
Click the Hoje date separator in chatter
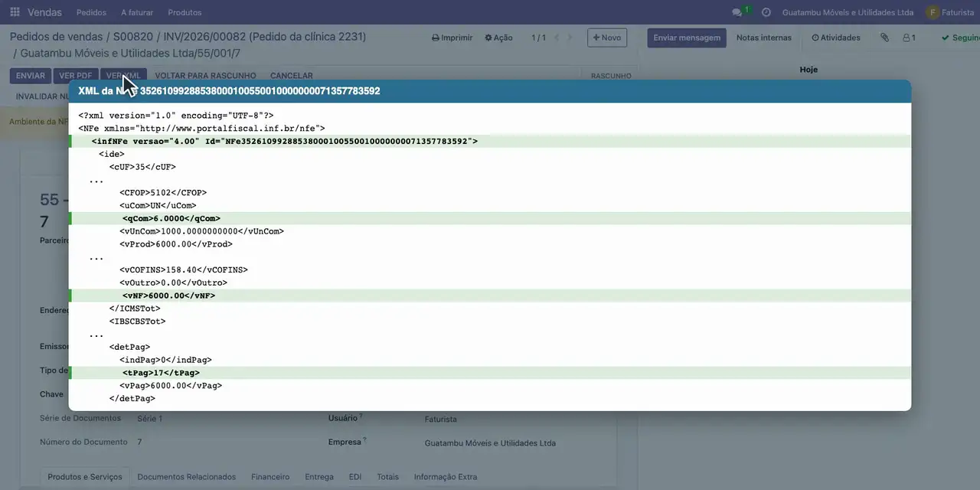tap(808, 70)
